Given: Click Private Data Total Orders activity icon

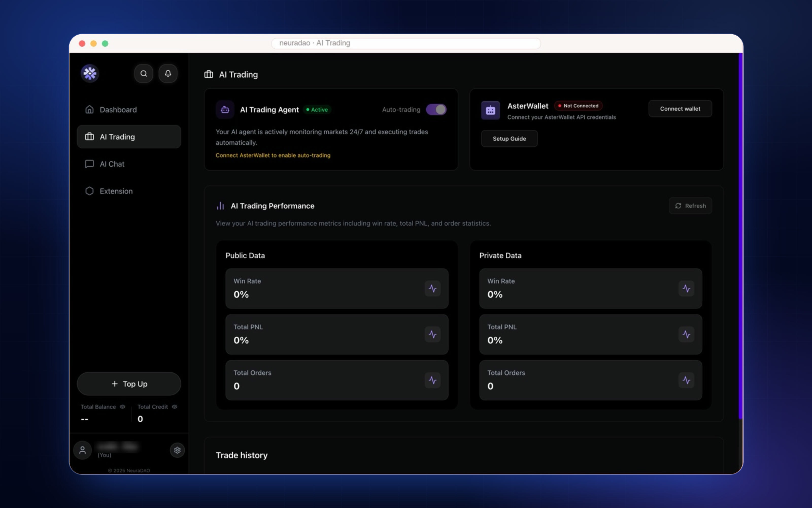Looking at the screenshot, I should pyautogui.click(x=686, y=380).
